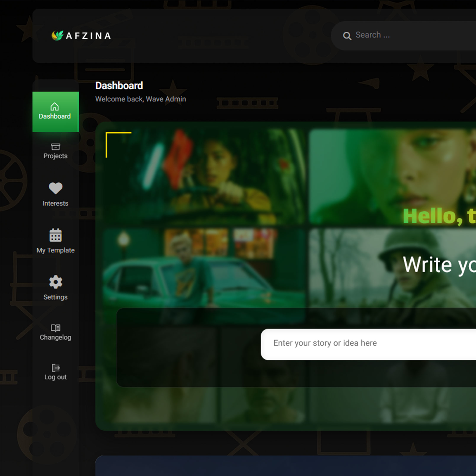Open the My Template menu label
This screenshot has width=476, height=476.
pos(55,250)
